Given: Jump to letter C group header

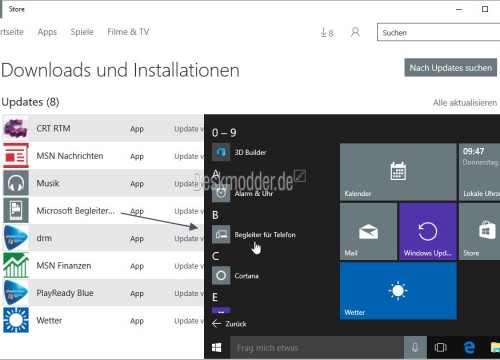Looking at the screenshot, I should 215,256.
